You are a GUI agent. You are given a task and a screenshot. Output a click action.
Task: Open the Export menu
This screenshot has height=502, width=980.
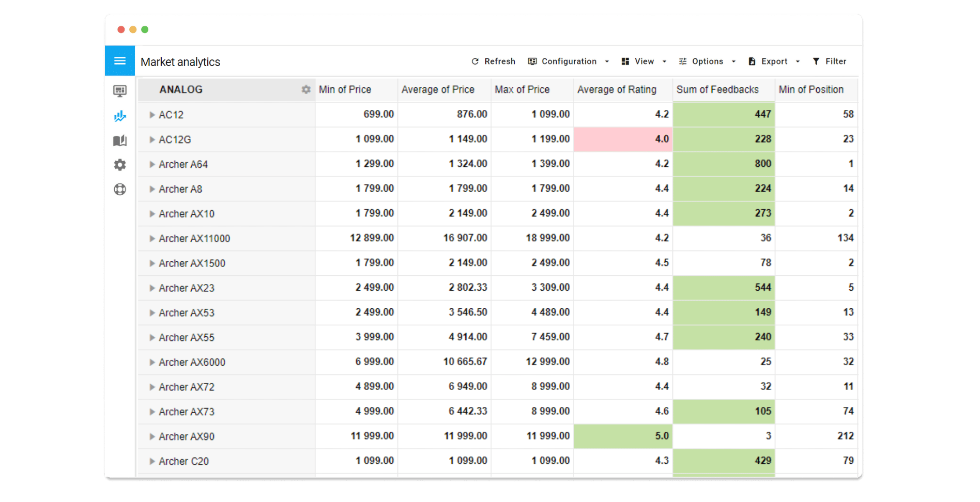click(x=774, y=61)
